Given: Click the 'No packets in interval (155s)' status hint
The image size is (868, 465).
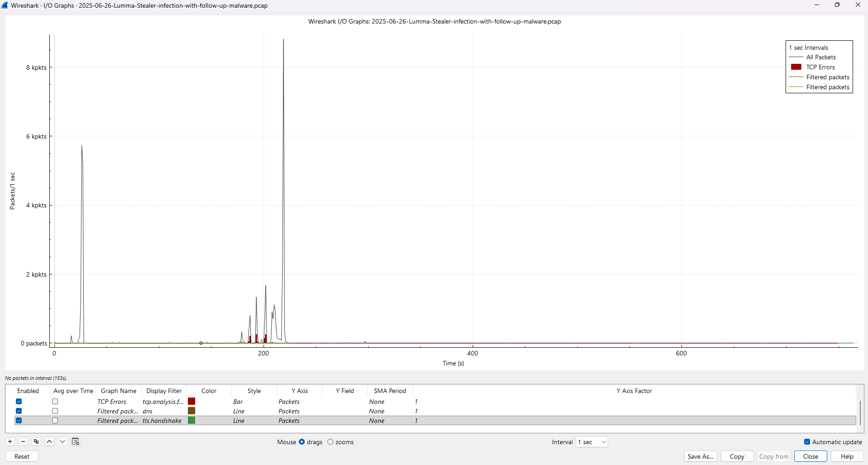Looking at the screenshot, I should pyautogui.click(x=36, y=378).
